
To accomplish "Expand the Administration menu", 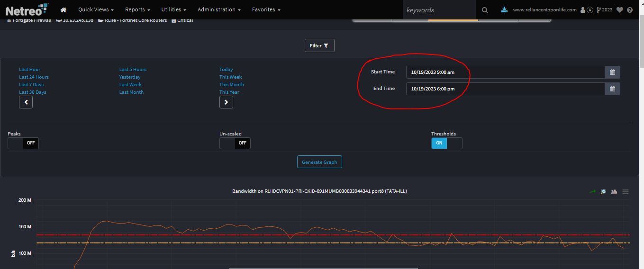I will click(219, 9).
